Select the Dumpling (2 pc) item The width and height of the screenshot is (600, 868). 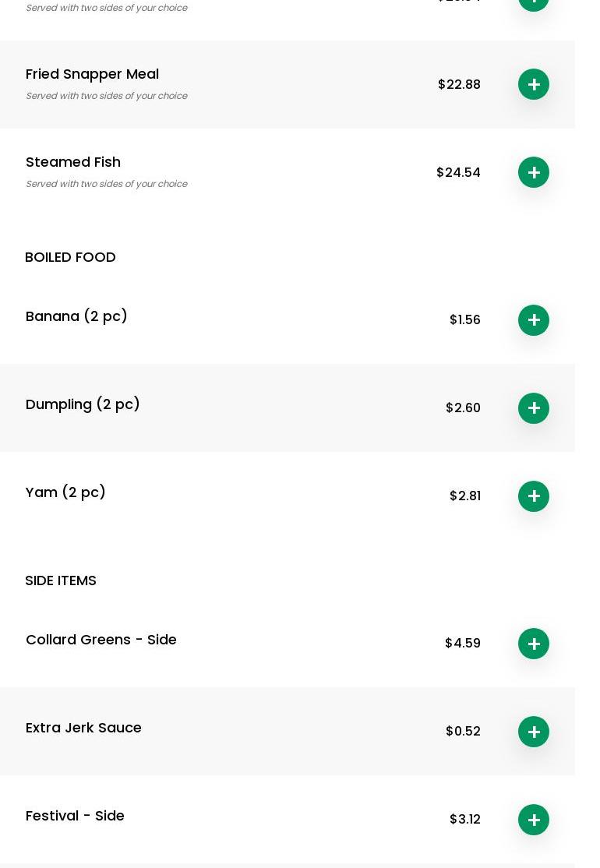pos(83,404)
